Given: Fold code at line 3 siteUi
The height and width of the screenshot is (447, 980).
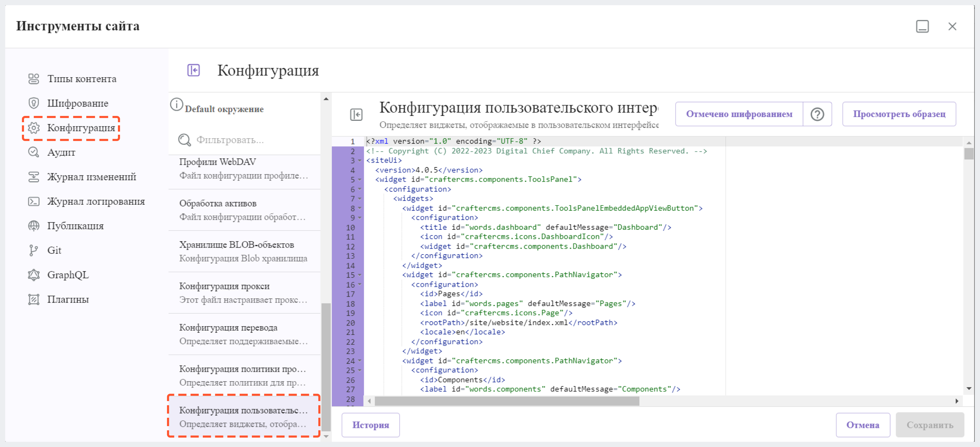Looking at the screenshot, I should click(359, 161).
